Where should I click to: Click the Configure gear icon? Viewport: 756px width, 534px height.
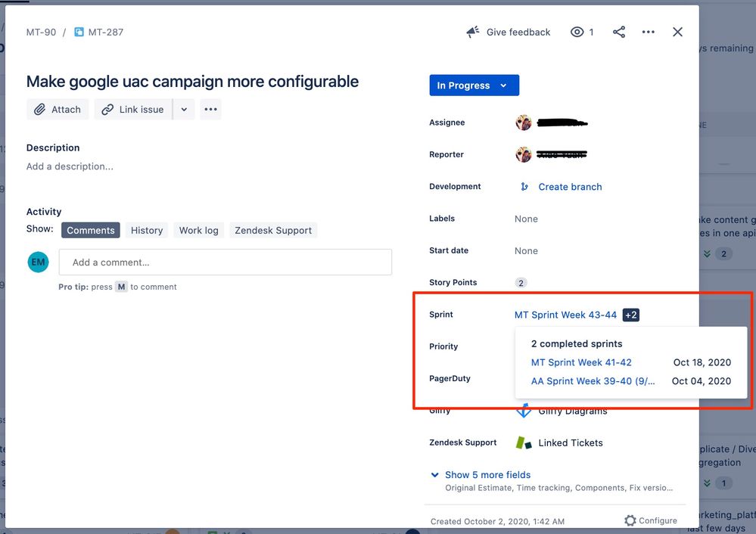630,520
